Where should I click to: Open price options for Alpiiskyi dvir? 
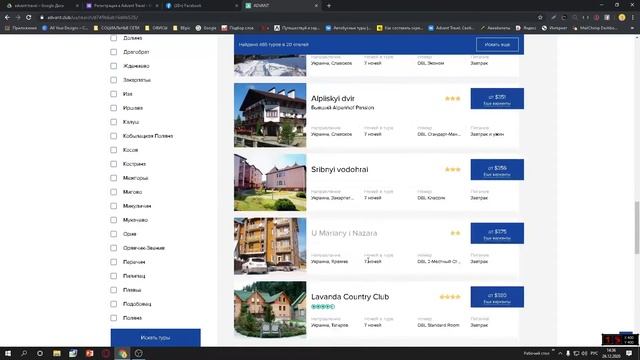pyautogui.click(x=497, y=99)
